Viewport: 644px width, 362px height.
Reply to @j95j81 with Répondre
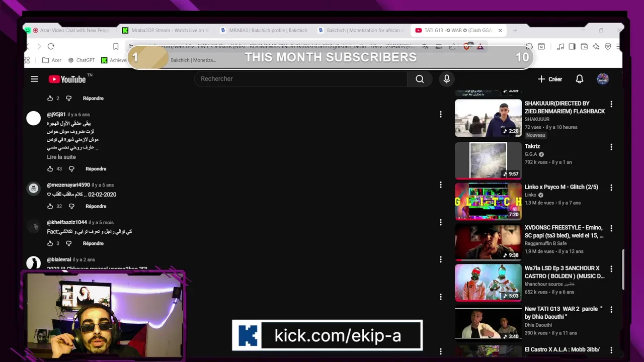pos(96,169)
